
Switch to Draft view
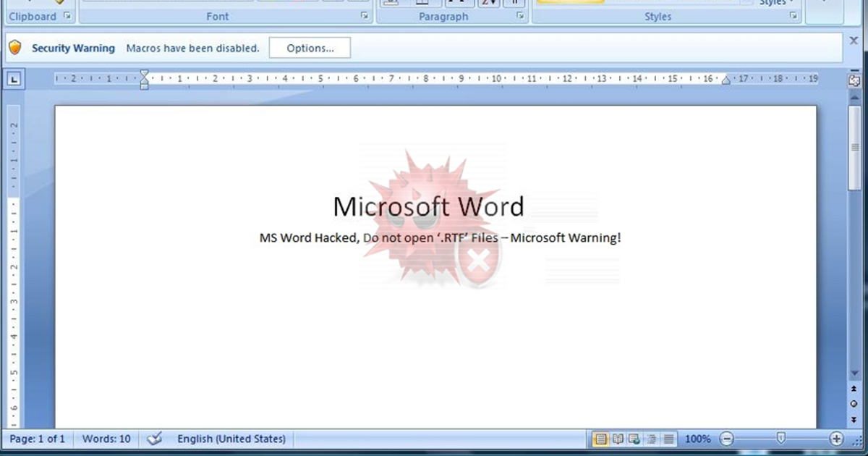click(x=668, y=439)
